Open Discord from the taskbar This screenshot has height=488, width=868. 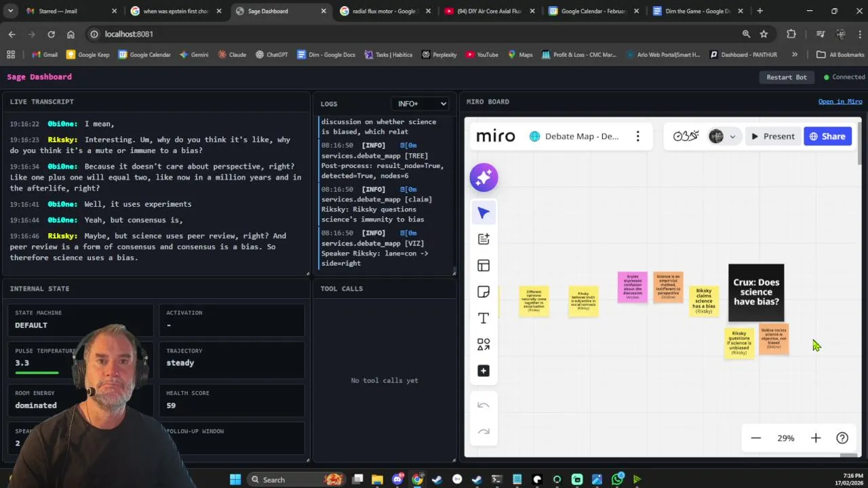point(397,479)
